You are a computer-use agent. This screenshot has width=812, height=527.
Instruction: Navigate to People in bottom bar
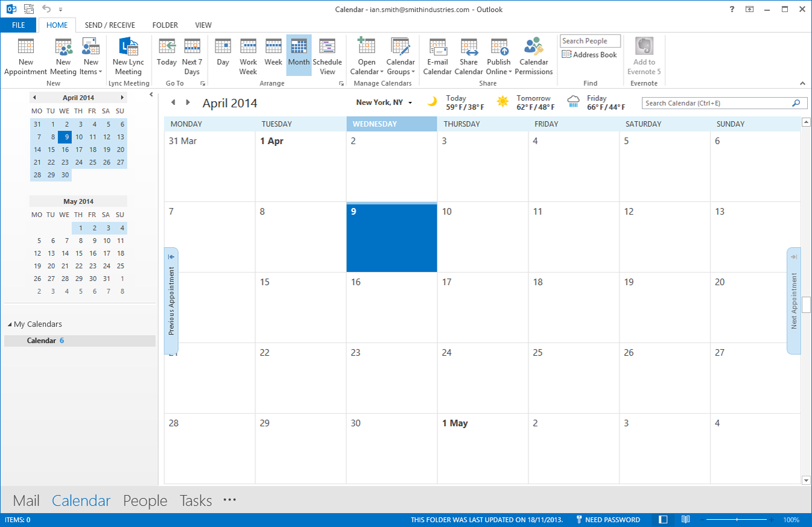(x=145, y=500)
